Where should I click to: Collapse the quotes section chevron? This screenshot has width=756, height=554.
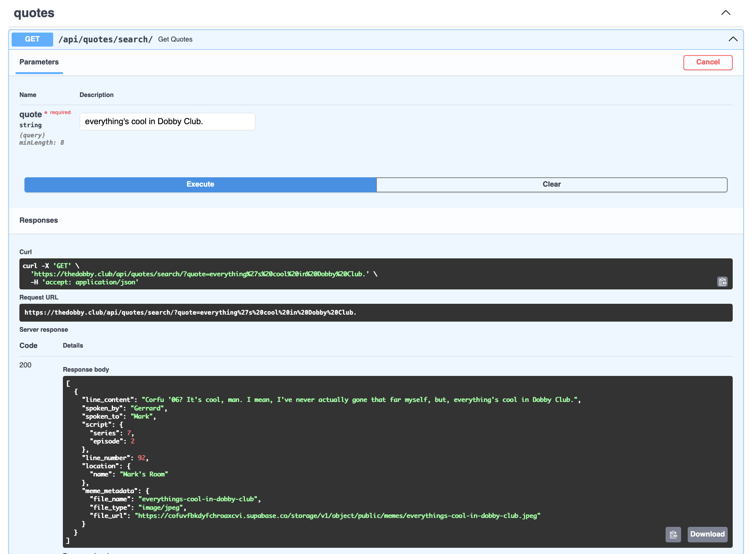(726, 13)
